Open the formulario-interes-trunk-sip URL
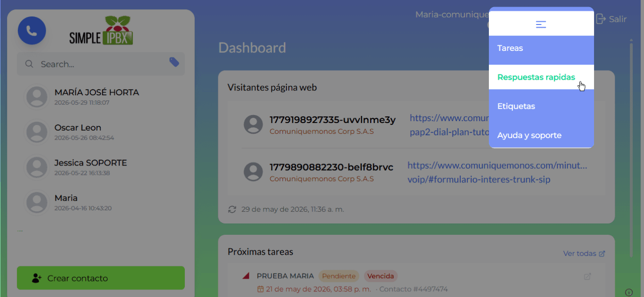 [497, 173]
